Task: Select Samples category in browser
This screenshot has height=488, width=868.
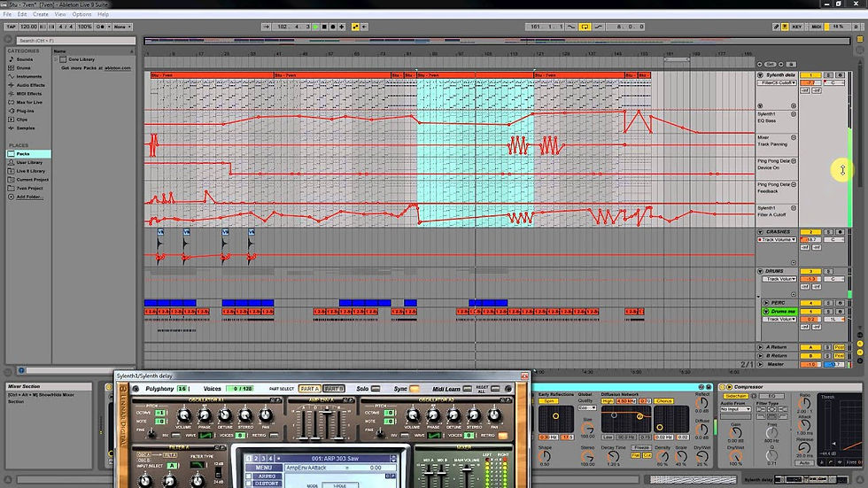Action: click(x=26, y=128)
